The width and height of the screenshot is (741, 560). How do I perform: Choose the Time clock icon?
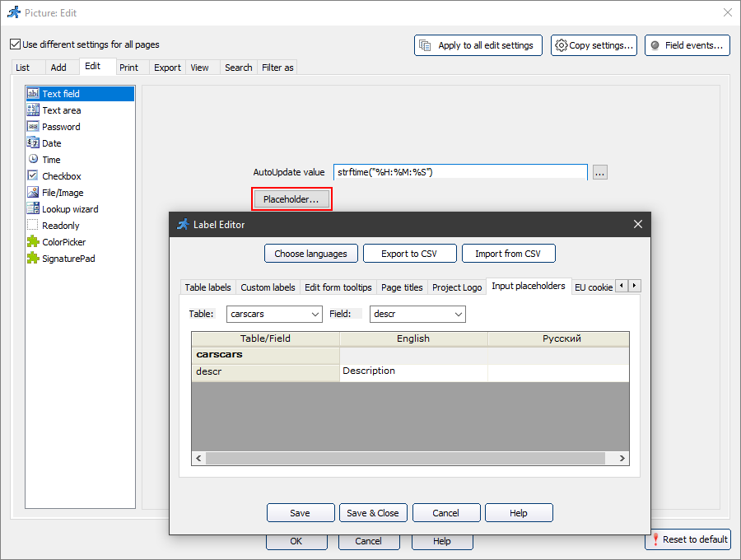33,160
